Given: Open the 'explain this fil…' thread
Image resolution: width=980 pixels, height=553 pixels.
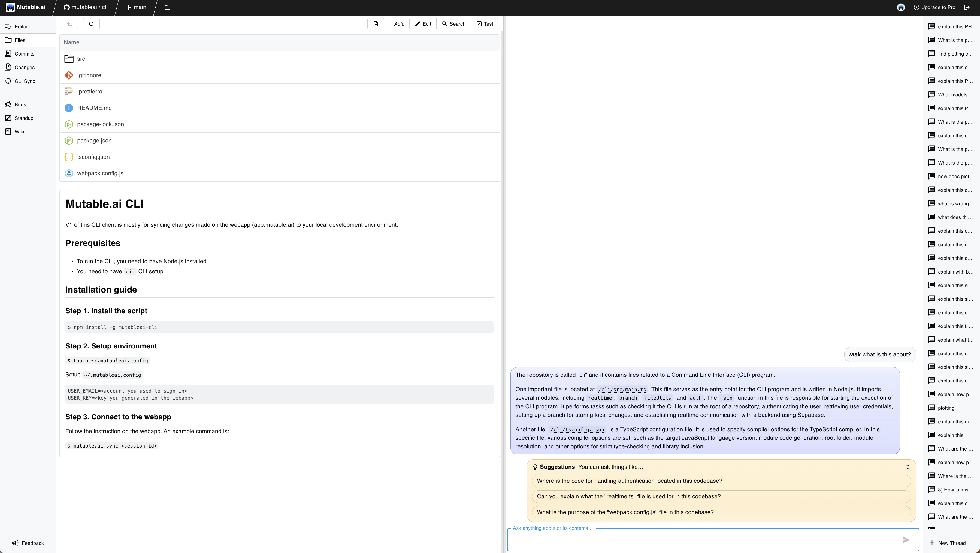Looking at the screenshot, I should 951,326.
